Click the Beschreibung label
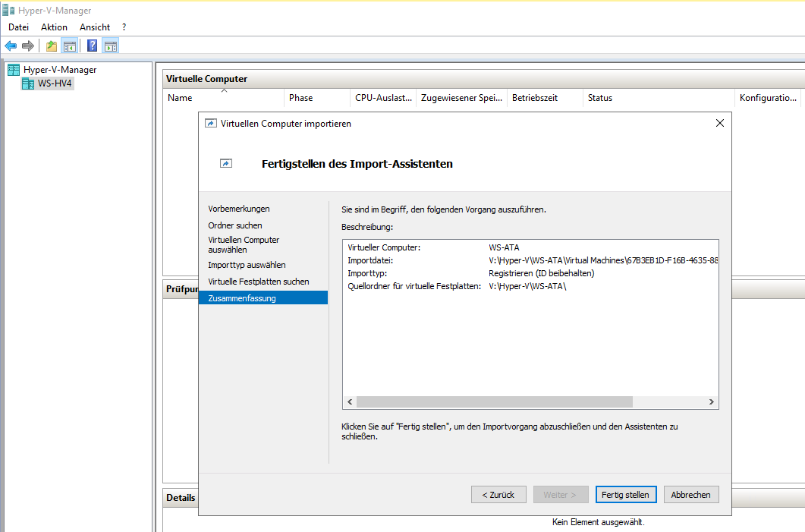 click(x=367, y=226)
